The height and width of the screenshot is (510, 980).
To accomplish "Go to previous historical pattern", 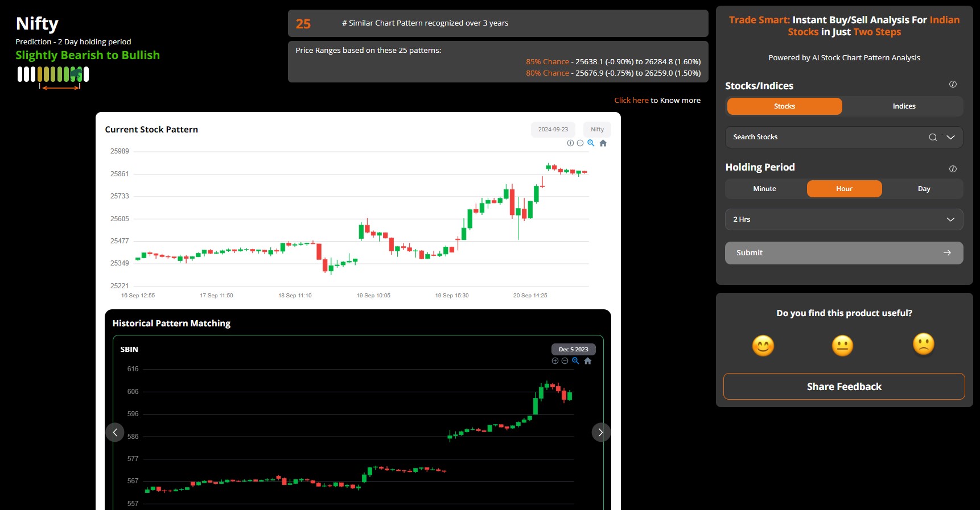I will click(x=115, y=432).
